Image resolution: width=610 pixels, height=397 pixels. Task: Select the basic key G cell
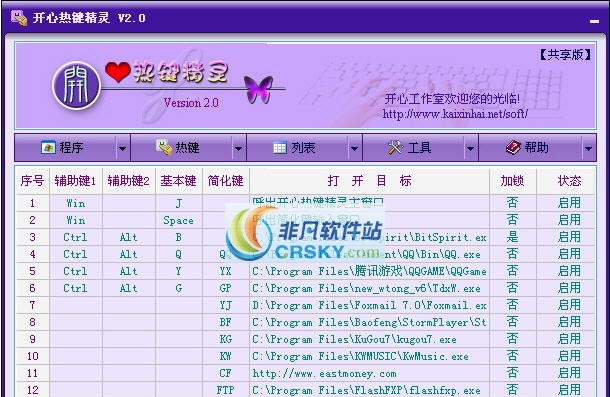coord(179,288)
